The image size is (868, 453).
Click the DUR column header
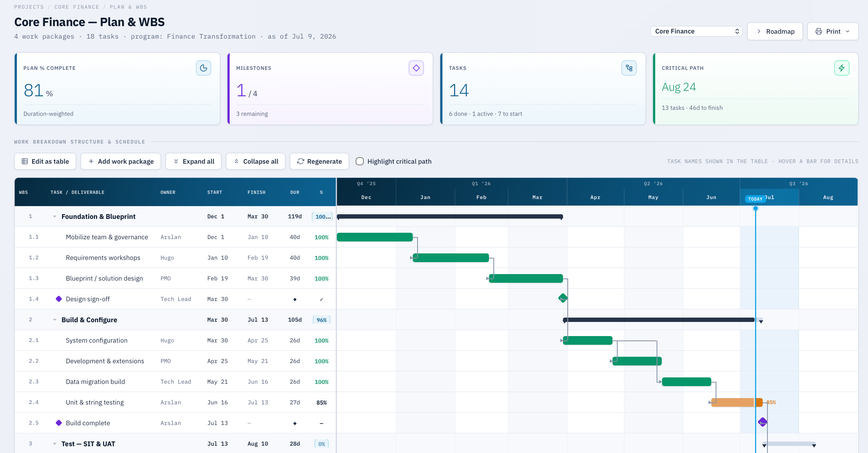pyautogui.click(x=295, y=192)
